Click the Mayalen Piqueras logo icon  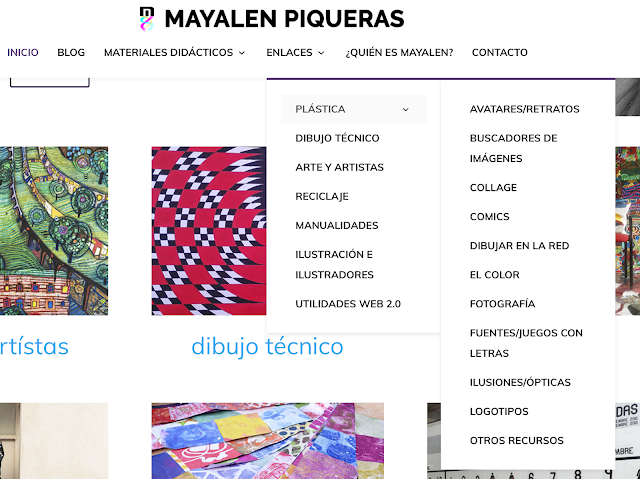[147, 19]
